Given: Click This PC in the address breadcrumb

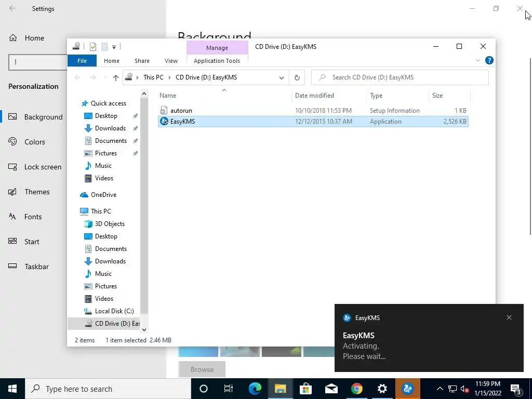Looking at the screenshot, I should tap(153, 77).
